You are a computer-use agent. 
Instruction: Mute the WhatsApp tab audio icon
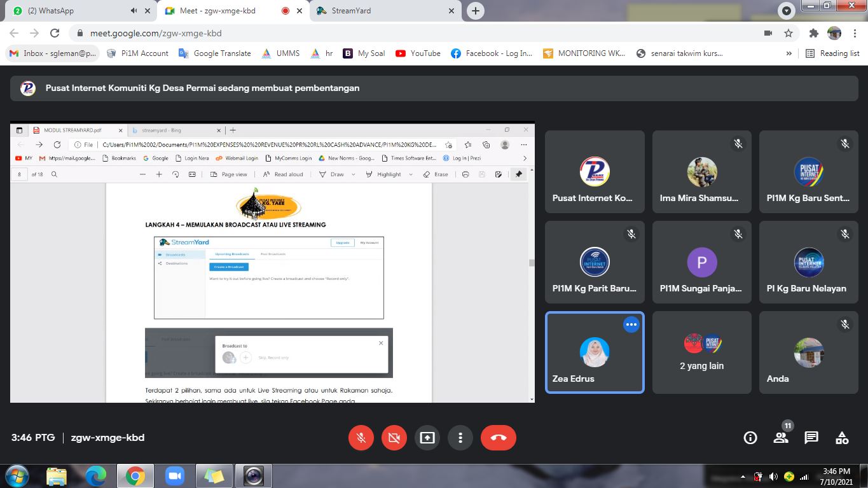tap(134, 11)
